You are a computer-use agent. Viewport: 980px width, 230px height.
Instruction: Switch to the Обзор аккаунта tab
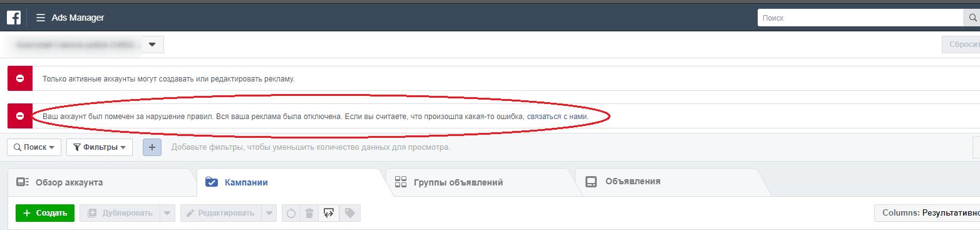click(x=100, y=182)
